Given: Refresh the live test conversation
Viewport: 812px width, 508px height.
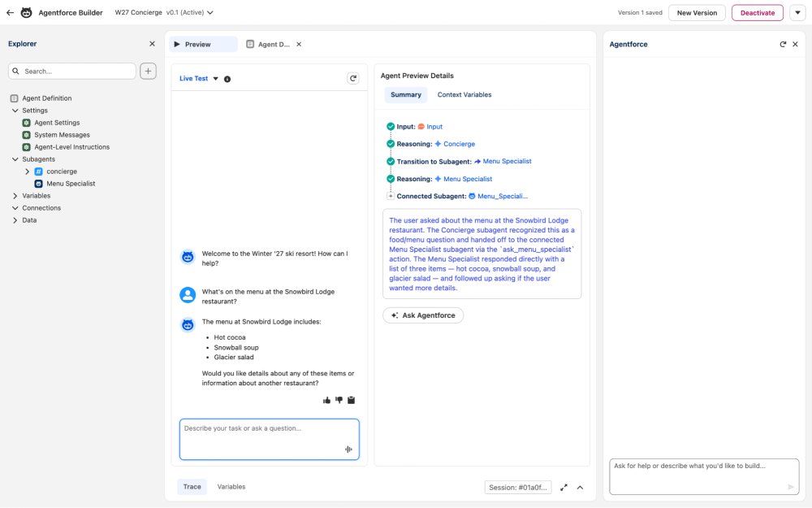Looking at the screenshot, I should coord(353,78).
